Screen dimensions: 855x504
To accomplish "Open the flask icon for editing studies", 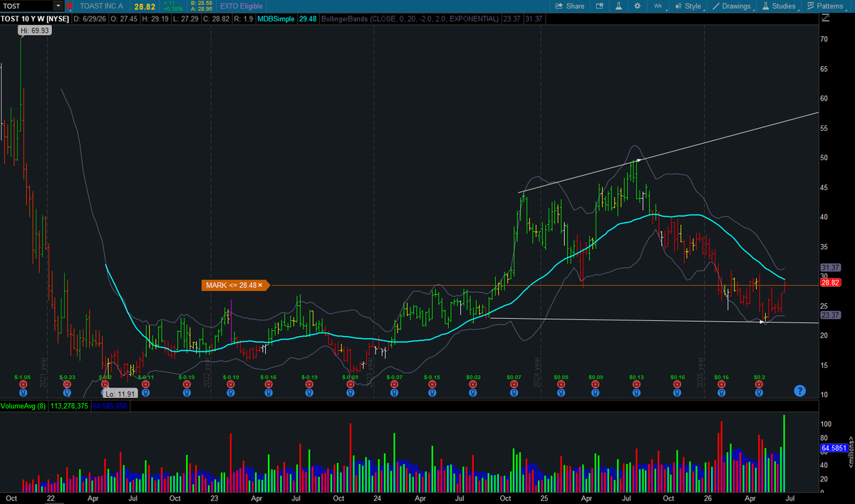I will (618, 6).
